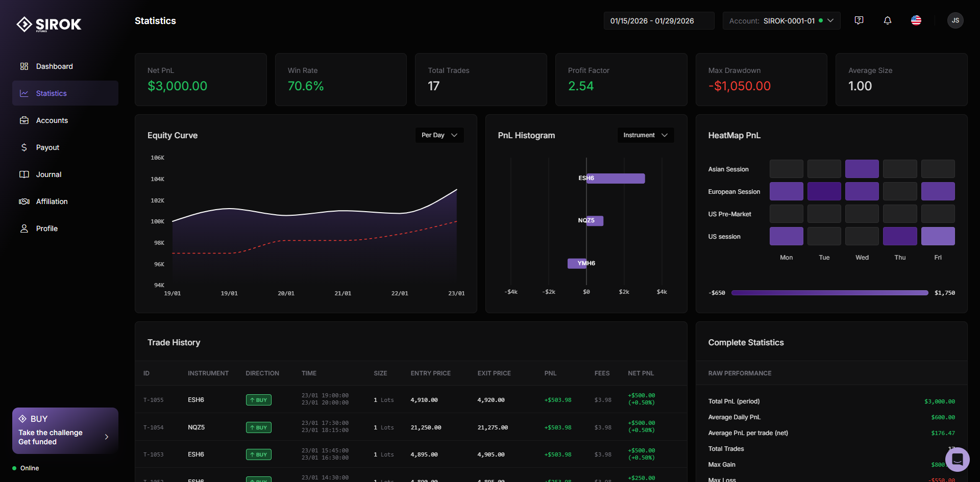Open the Journal icon in the sidebar
The image size is (980, 482).
pyautogui.click(x=24, y=174)
